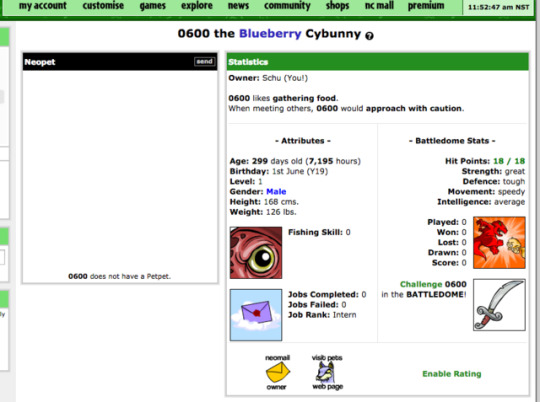540x402 pixels.
Task: Click the 'Birthday: 1st June (Y19)' text
Action: tap(279, 171)
